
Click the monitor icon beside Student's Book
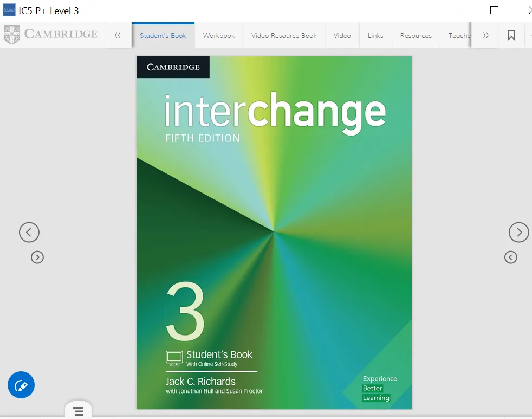[174, 358]
